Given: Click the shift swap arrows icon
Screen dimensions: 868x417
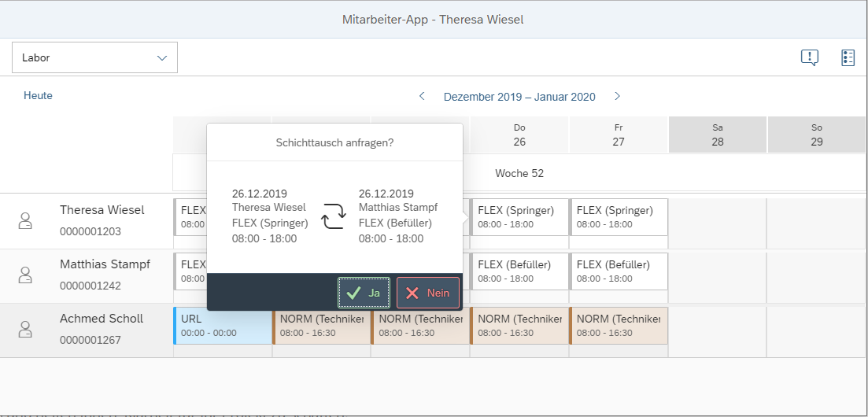Looking at the screenshot, I should [334, 216].
